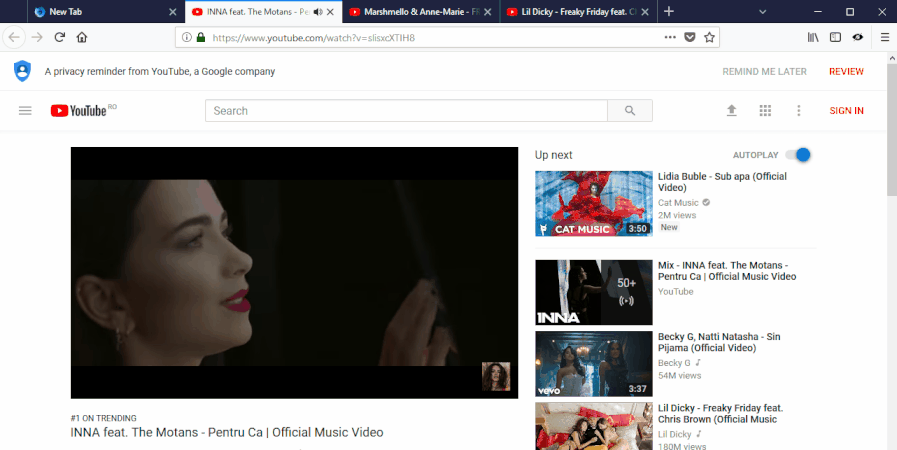Toggle the browser sidebar
The height and width of the screenshot is (450, 897).
coord(835,37)
